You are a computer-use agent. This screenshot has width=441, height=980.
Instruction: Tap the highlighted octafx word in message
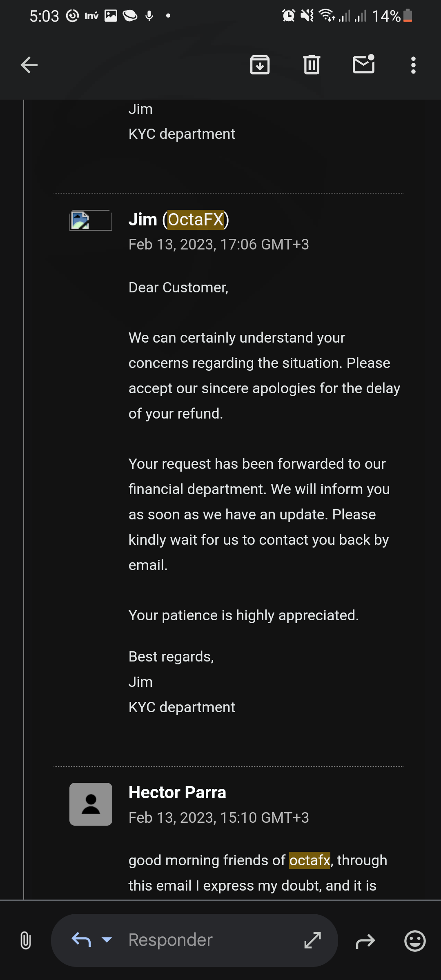(x=310, y=860)
